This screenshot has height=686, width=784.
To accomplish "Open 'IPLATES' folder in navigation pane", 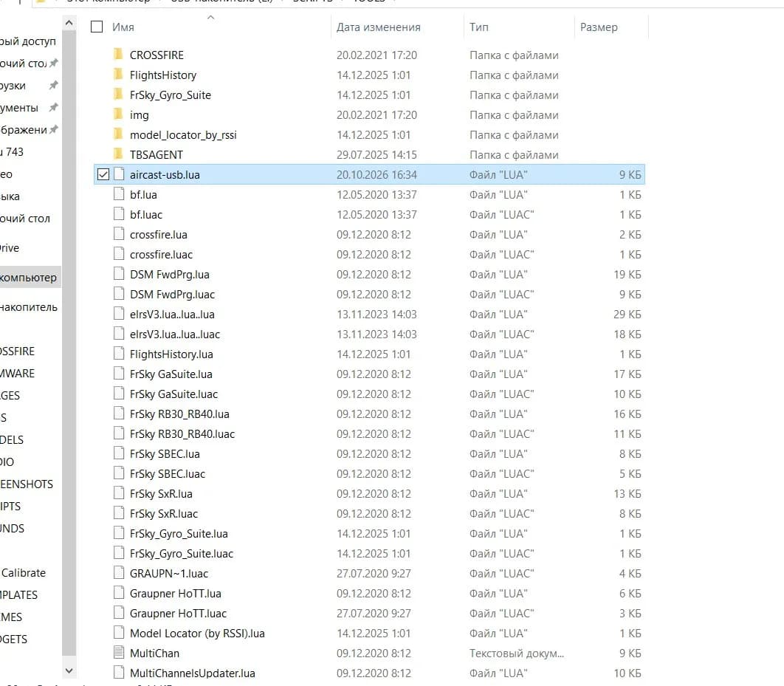I will click(19, 595).
